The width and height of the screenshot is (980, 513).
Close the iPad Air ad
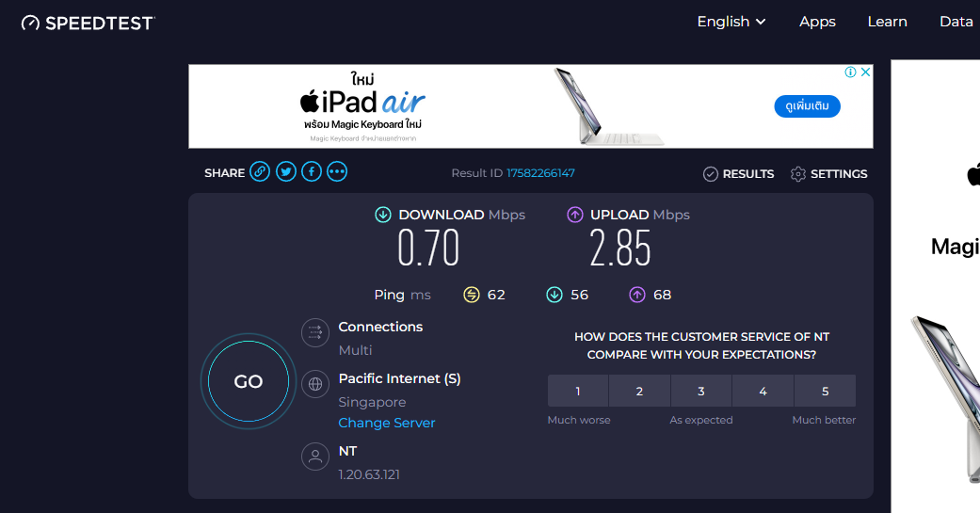(866, 72)
